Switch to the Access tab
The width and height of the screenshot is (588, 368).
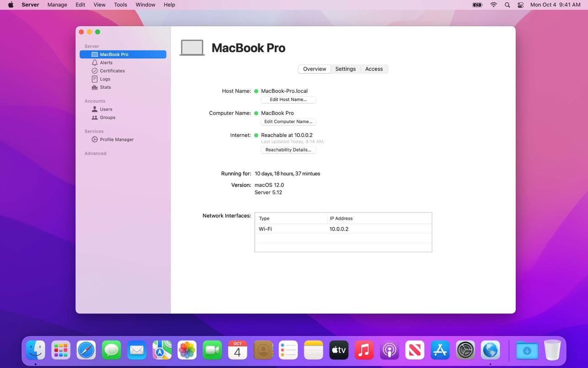pos(374,69)
